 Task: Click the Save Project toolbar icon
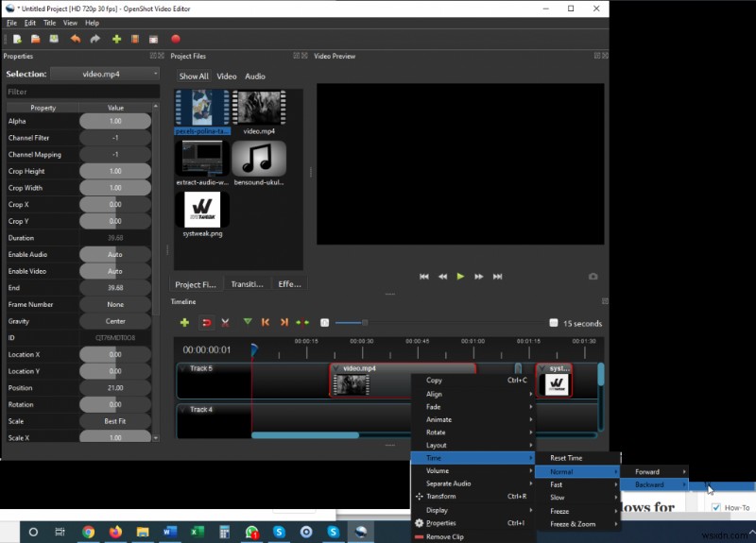(54, 39)
